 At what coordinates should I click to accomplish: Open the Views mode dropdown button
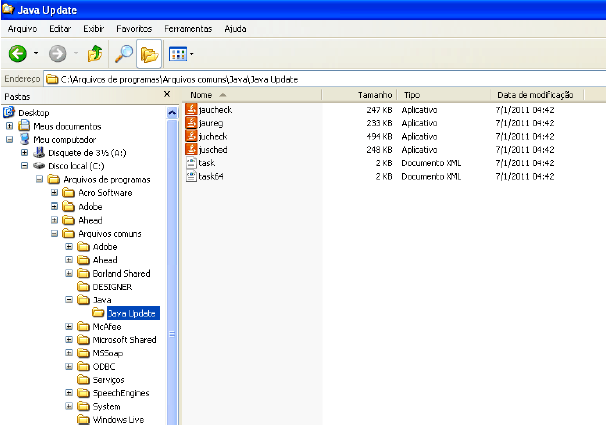tap(181, 53)
